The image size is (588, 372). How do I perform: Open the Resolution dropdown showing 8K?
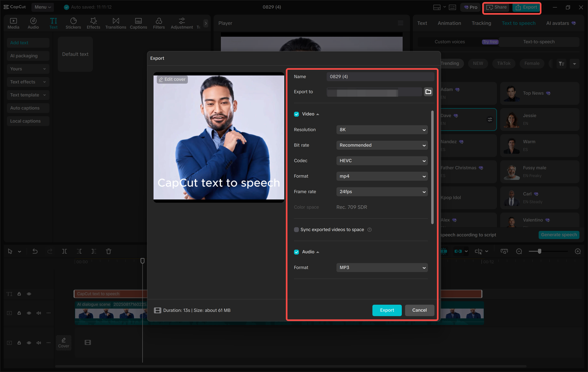[382, 130]
